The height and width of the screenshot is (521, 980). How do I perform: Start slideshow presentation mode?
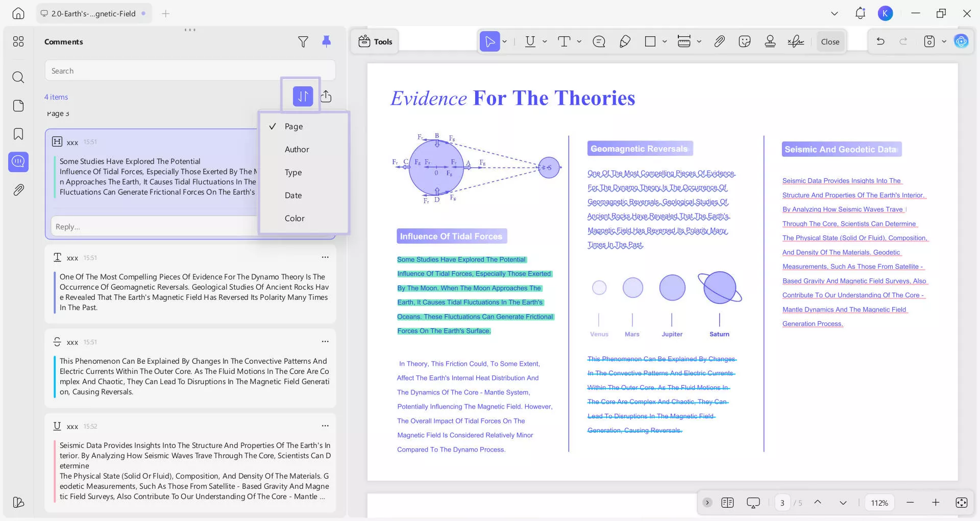pyautogui.click(x=753, y=503)
